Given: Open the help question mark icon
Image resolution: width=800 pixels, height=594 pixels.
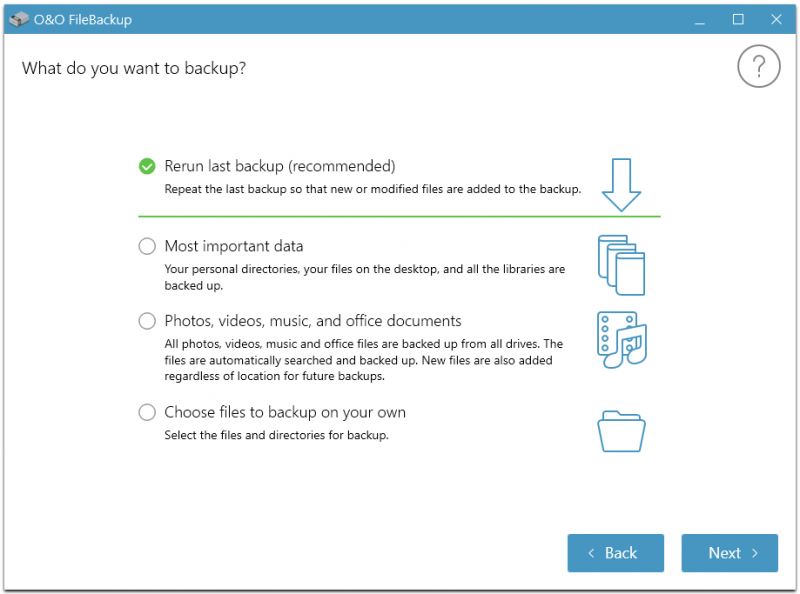Looking at the screenshot, I should click(758, 66).
